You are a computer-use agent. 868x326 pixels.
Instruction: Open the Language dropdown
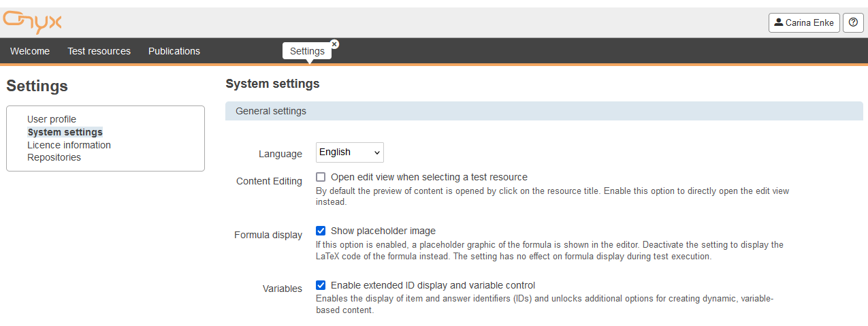(349, 152)
